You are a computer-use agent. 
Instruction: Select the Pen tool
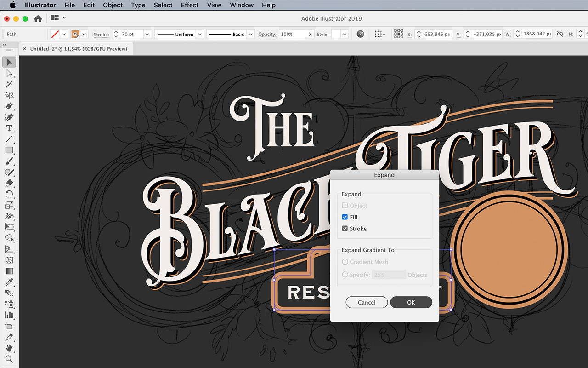9,106
